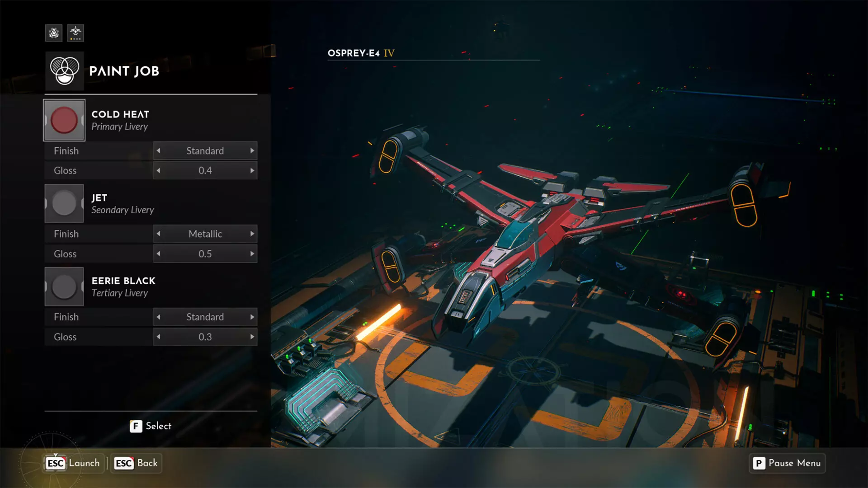This screenshot has width=868, height=488.
Task: Select Cold Heat primary livery entry
Action: click(150, 120)
